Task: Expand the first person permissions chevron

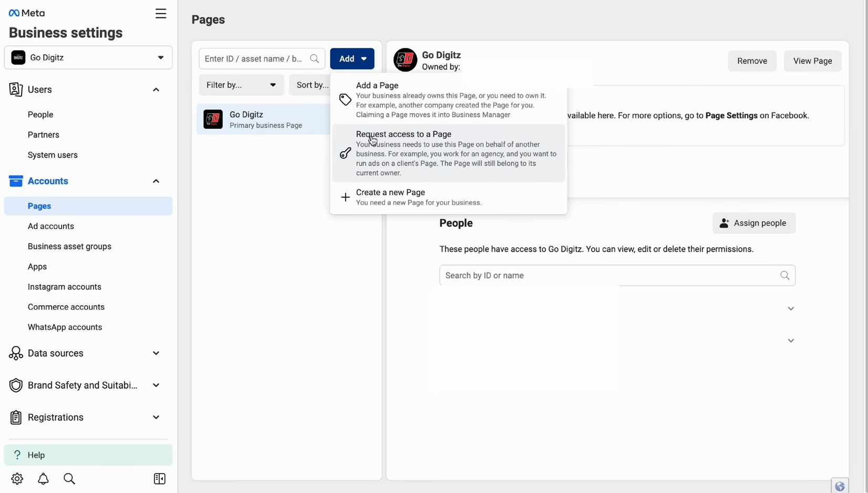Action: [x=791, y=309]
